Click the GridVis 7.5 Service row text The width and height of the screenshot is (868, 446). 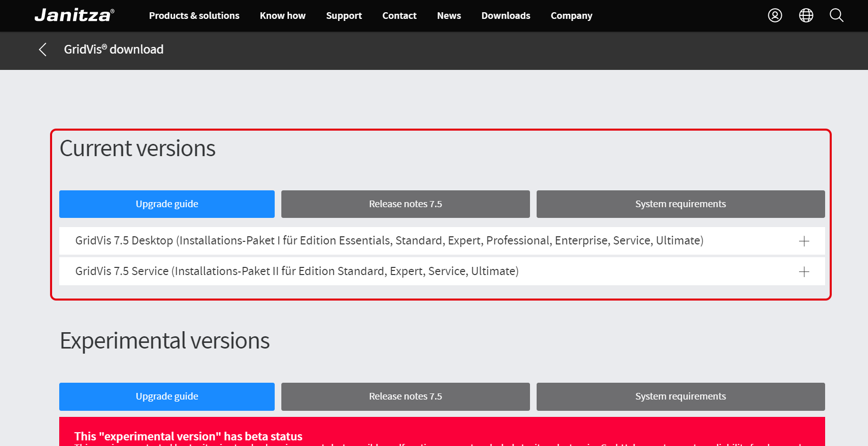[x=297, y=271]
